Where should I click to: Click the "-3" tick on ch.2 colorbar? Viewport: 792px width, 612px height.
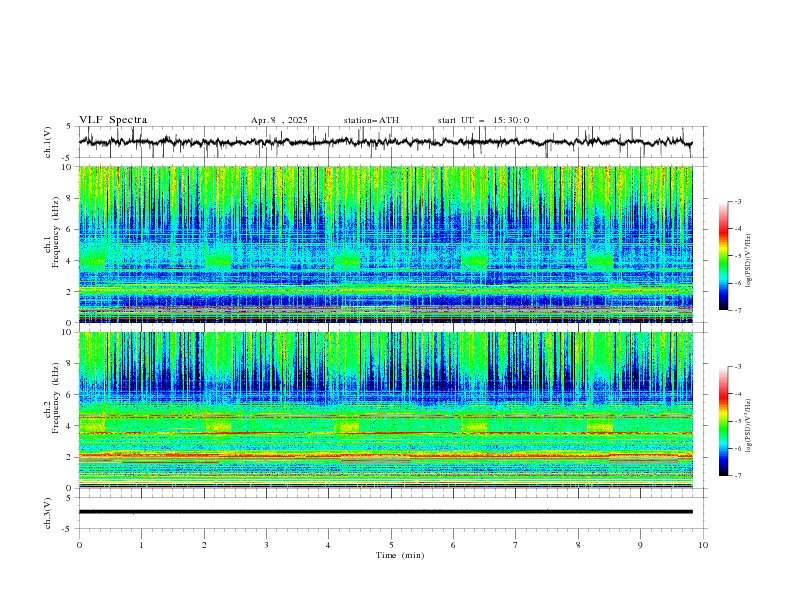pyautogui.click(x=737, y=367)
